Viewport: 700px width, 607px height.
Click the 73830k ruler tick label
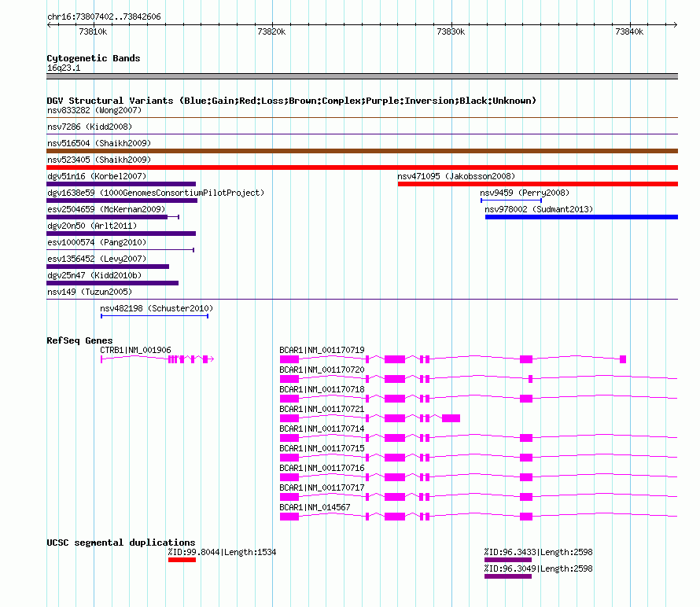coord(451,31)
